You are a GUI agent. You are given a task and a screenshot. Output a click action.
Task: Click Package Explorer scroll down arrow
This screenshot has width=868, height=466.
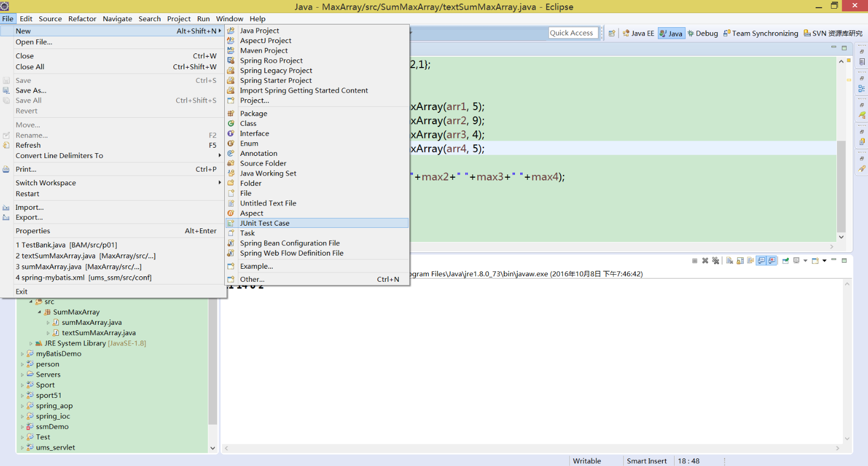213,448
